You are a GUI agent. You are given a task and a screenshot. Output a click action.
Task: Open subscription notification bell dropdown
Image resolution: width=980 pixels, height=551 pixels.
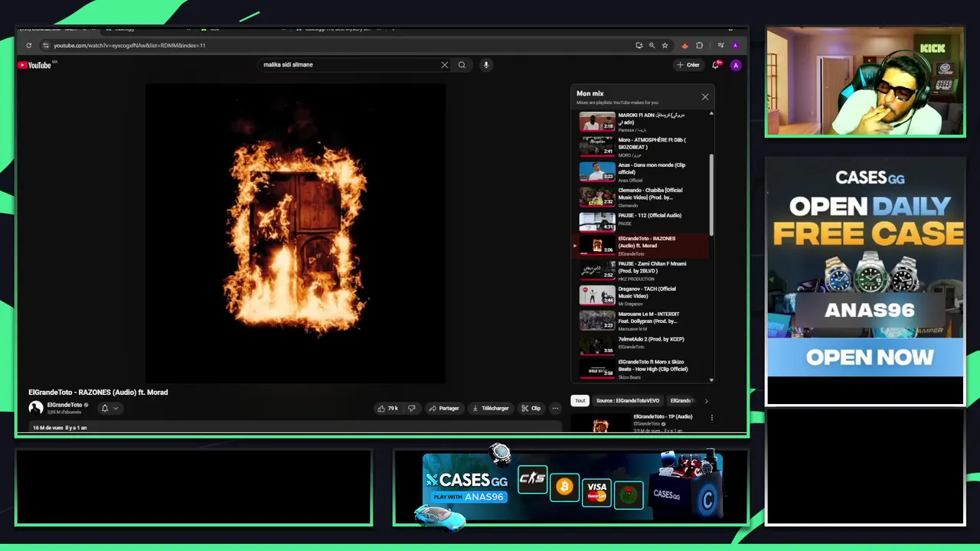coord(109,408)
